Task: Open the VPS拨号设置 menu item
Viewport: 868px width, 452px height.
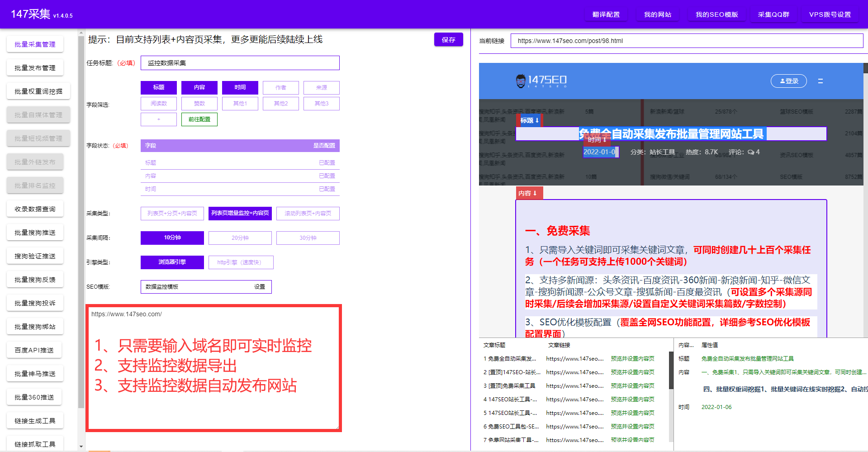Action: pyautogui.click(x=830, y=14)
